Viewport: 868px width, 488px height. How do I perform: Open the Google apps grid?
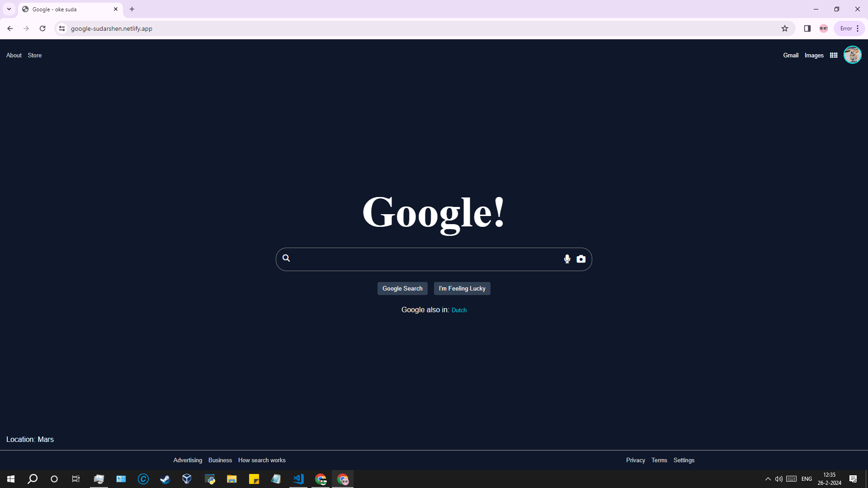834,55
